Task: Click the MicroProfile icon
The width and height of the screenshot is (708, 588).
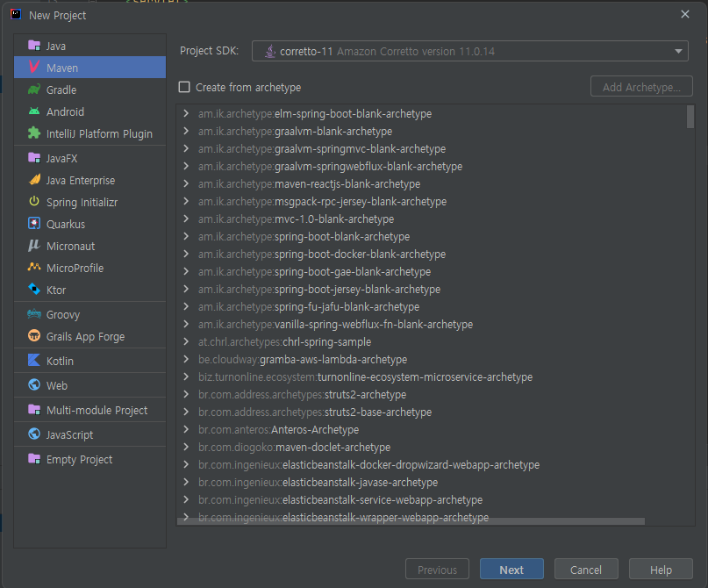Action: [34, 267]
